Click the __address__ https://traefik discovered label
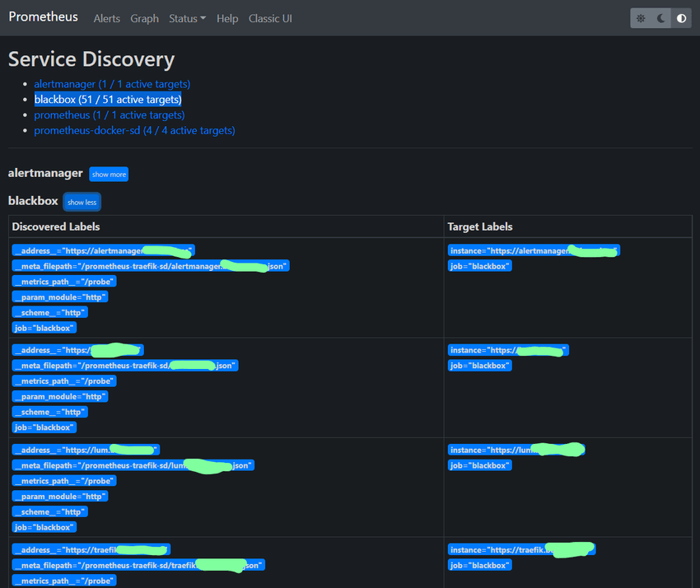Image resolution: width=700 pixels, height=588 pixels. [91, 550]
